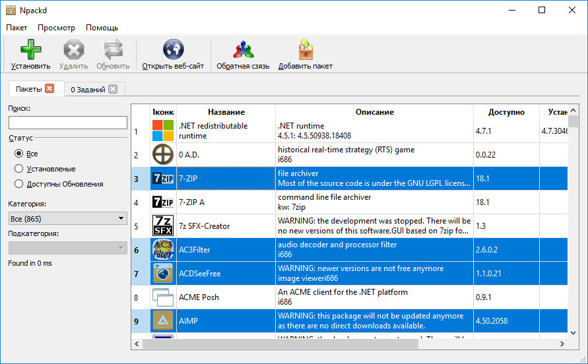Click the AIMP name cell
This screenshot has height=364, width=588.
[226, 321]
